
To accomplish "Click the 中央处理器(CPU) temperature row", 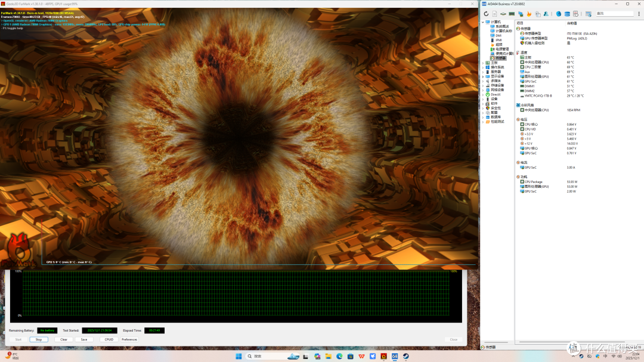I will (547, 63).
